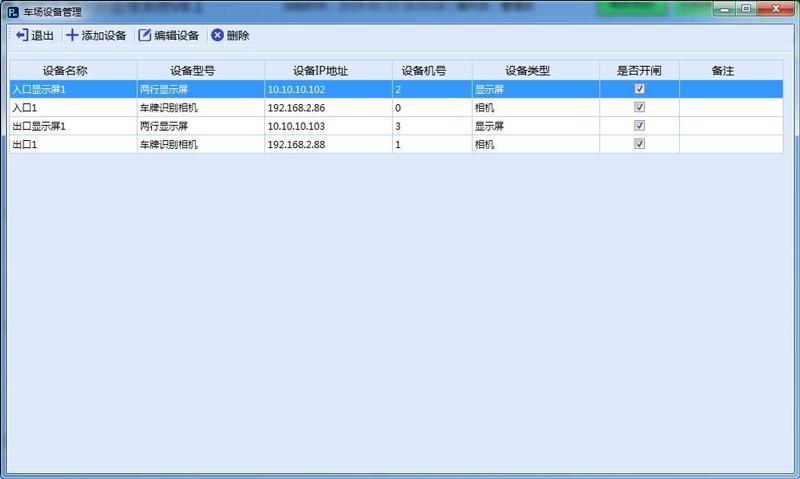This screenshot has height=479, width=800.
Task: Toggle gate checkbox for 入口1 row
Action: [640, 107]
